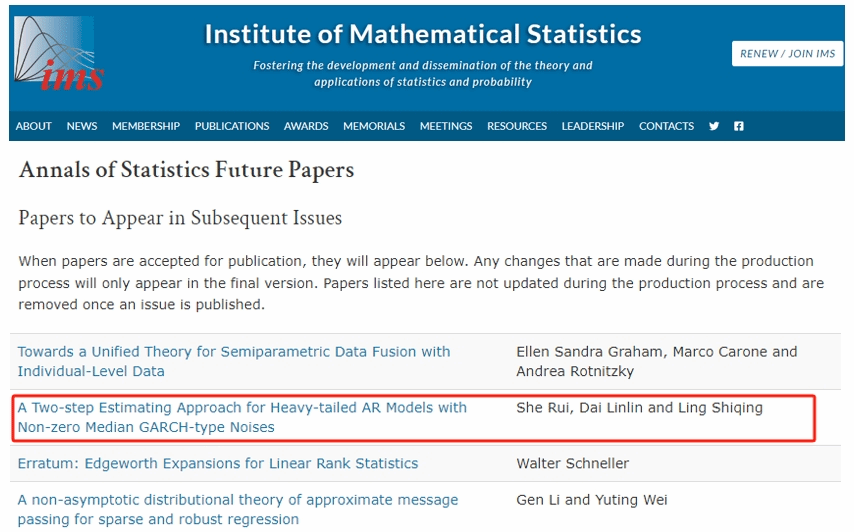Open the AWARDS menu

pos(306,126)
